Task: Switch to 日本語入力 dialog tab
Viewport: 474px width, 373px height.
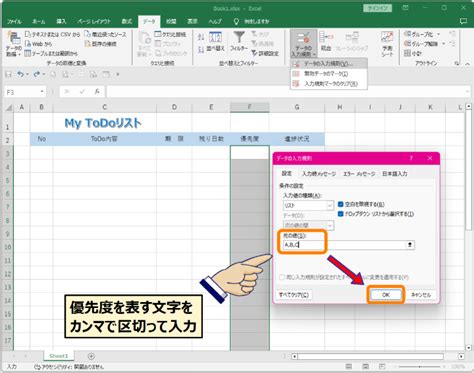Action: [395, 174]
